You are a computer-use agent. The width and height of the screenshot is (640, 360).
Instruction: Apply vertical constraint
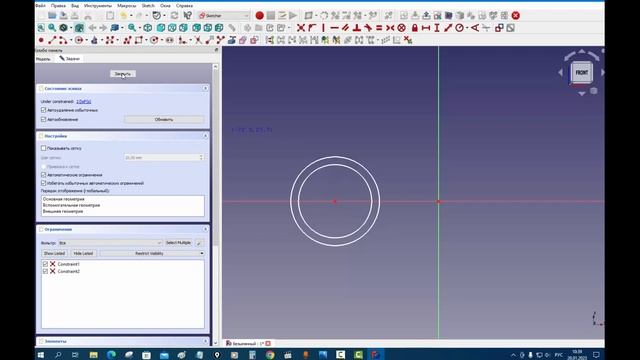point(323,28)
